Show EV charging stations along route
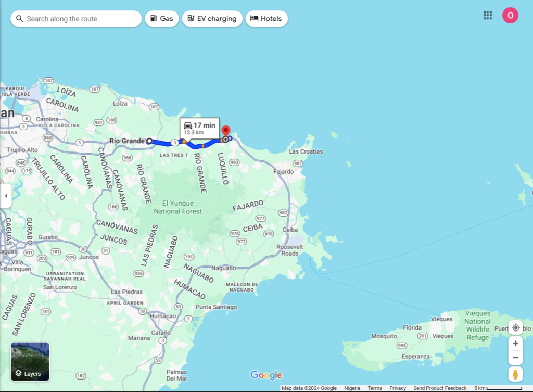The image size is (533, 392). 212,19
